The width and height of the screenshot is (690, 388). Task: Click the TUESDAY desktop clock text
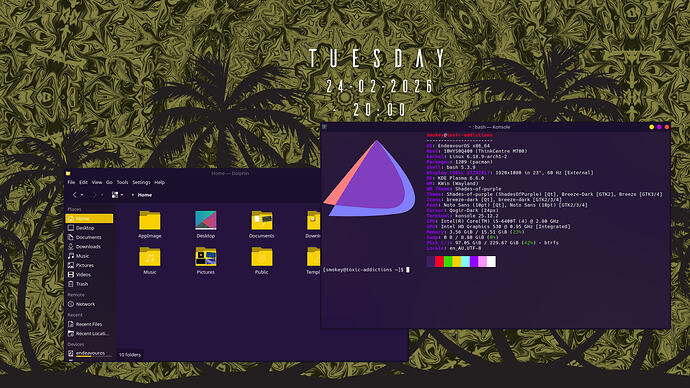click(378, 59)
